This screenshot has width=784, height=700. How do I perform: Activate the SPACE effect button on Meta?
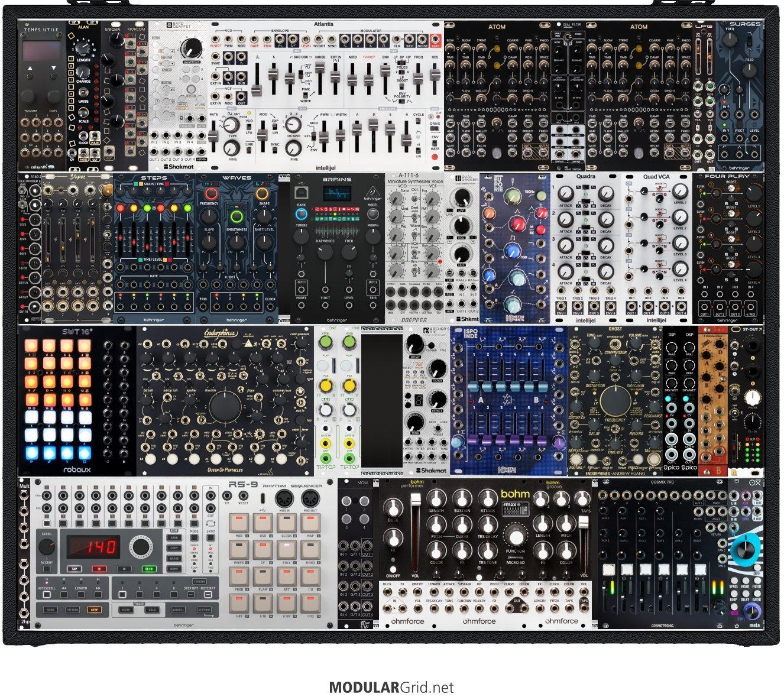point(733,581)
